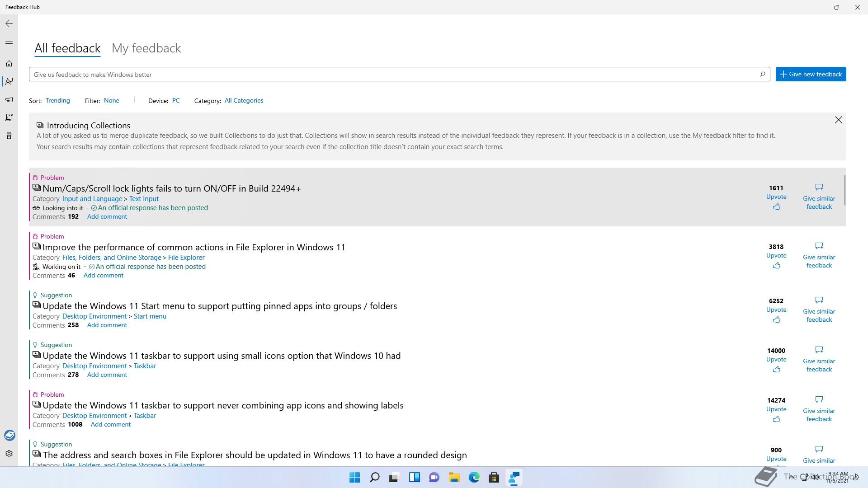Open Taskbar subcategory link under small icons suggestion
This screenshot has height=488, width=868.
coord(145,366)
